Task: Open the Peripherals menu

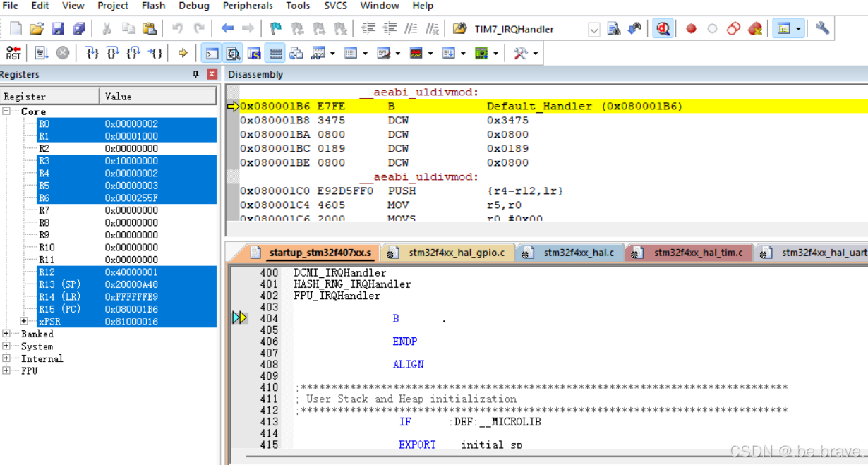Action: tap(248, 6)
